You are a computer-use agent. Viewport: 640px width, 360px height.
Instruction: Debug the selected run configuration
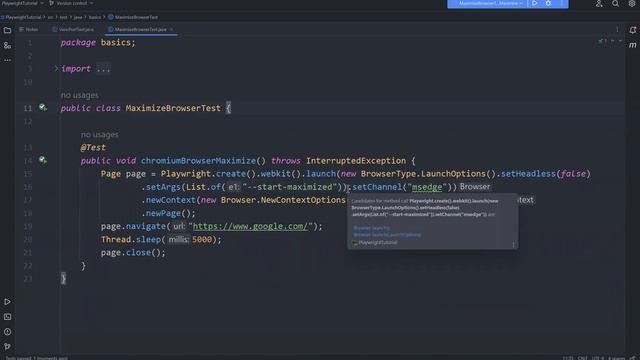(548, 3)
